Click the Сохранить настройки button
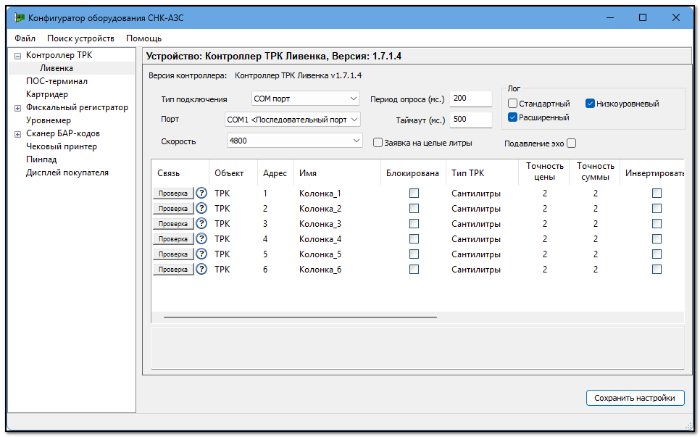 635,398
